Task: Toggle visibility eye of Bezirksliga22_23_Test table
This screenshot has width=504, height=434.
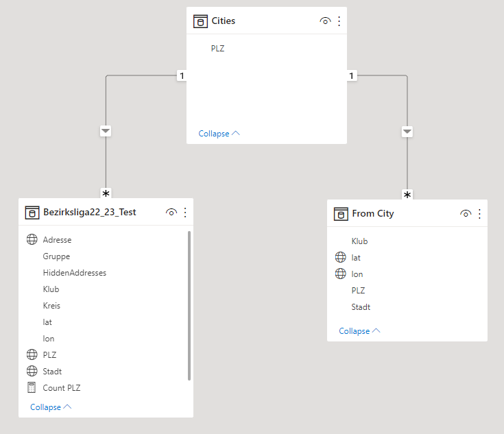Action: click(171, 213)
